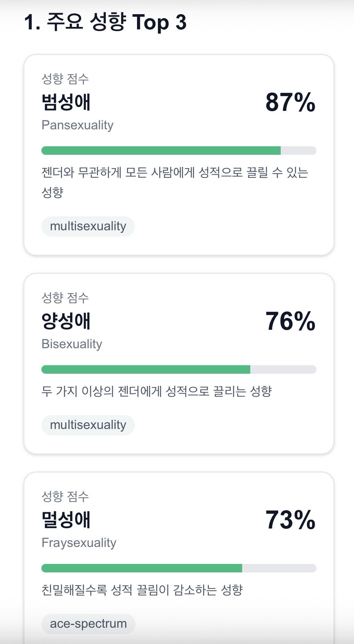Click the 양성애 card title

pos(66,321)
